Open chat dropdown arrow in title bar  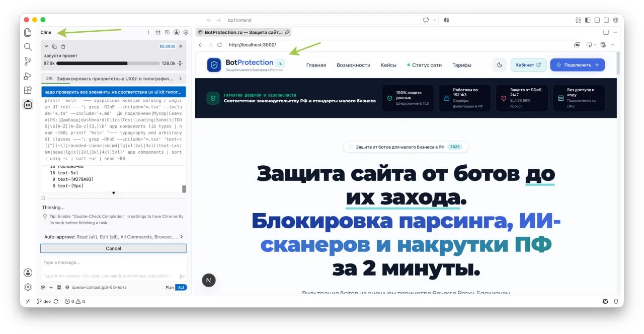pyautogui.click(x=434, y=20)
